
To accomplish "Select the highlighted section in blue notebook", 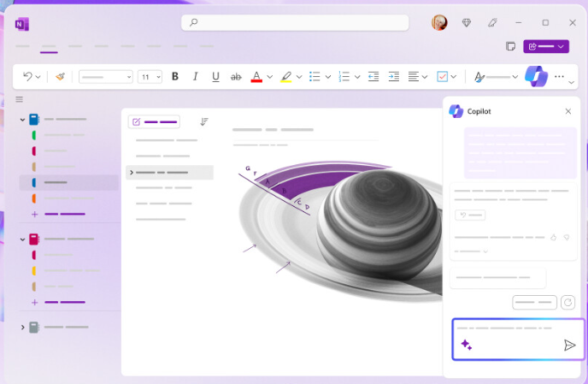I will (68, 182).
